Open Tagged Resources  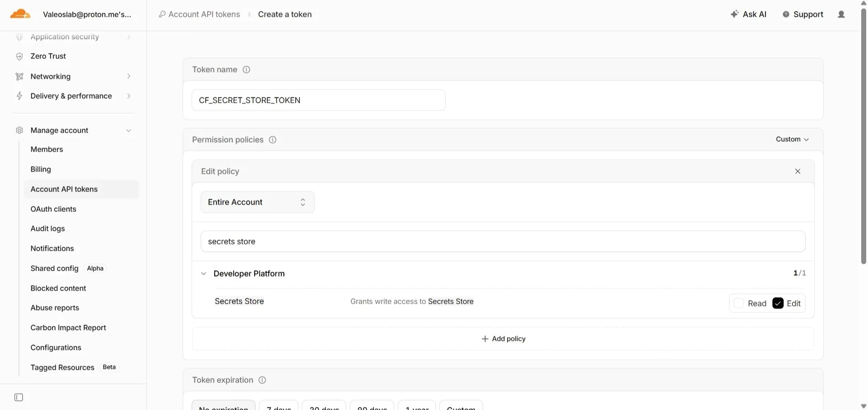click(62, 367)
